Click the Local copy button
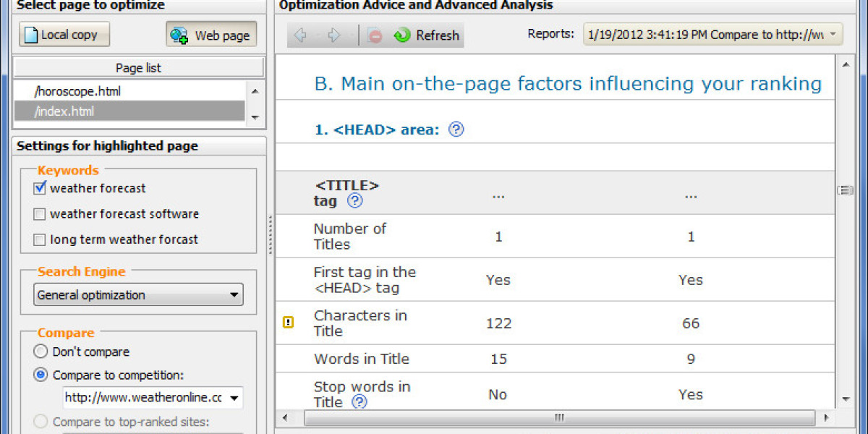The width and height of the screenshot is (868, 434). pos(64,35)
